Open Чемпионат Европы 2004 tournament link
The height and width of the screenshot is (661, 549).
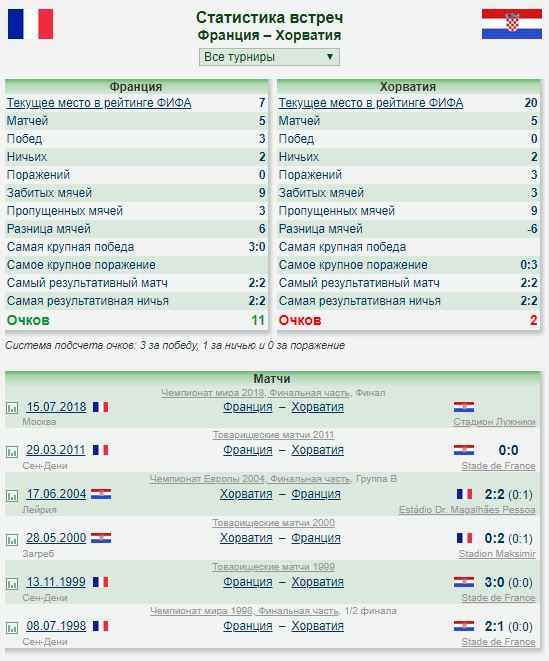250,479
